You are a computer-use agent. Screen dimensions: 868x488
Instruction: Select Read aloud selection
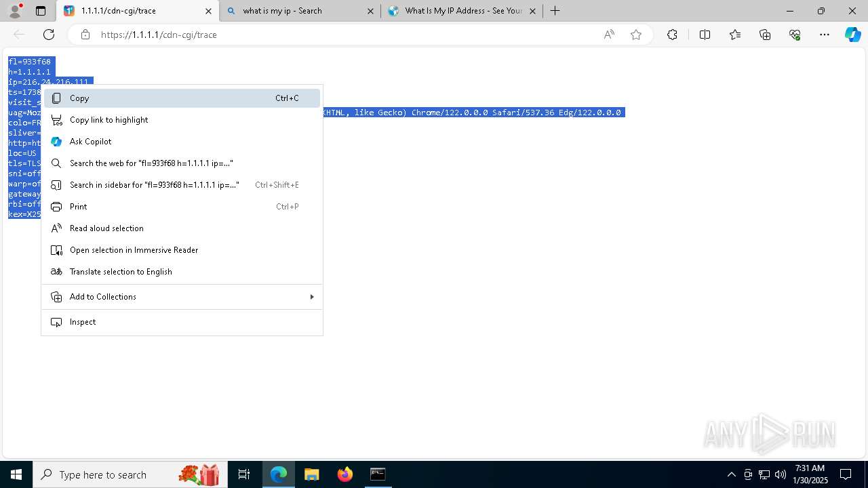point(182,228)
